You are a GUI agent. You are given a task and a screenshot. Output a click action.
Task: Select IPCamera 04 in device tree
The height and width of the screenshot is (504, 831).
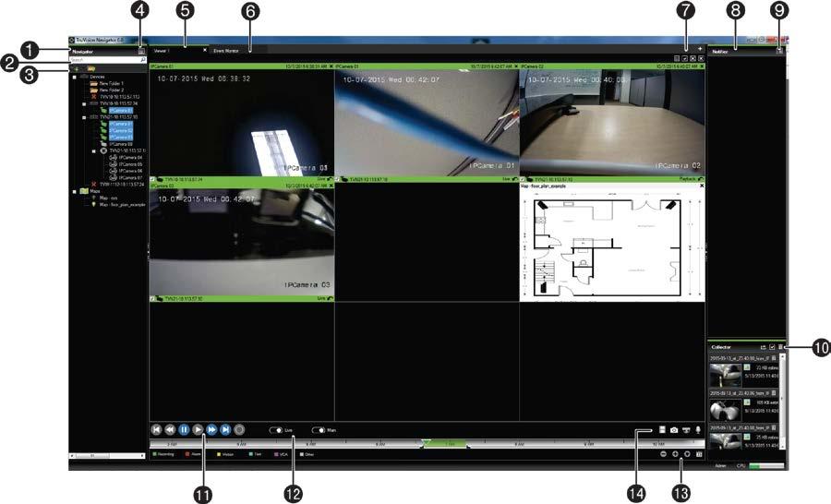click(x=130, y=158)
